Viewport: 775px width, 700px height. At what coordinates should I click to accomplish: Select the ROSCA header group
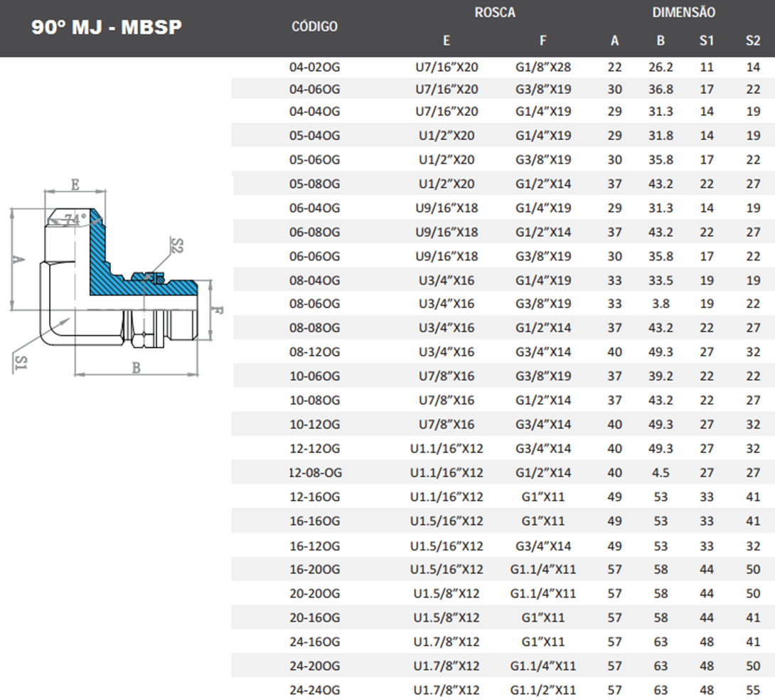pyautogui.click(x=495, y=13)
